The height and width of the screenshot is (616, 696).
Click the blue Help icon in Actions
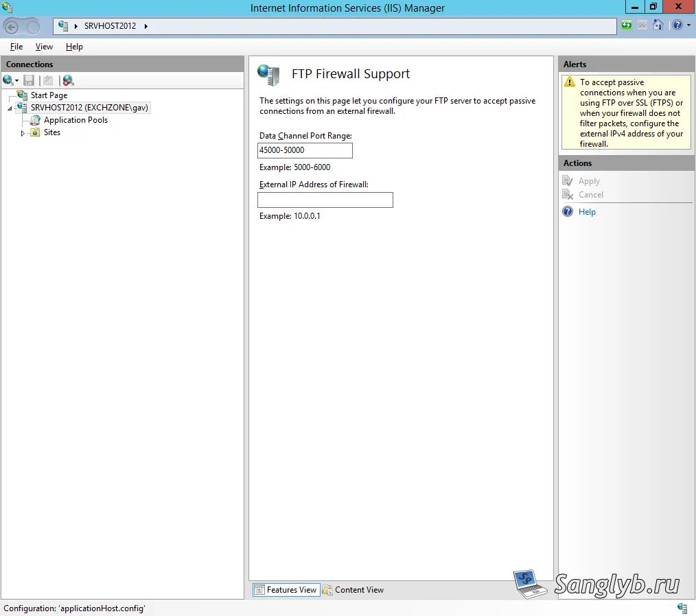point(568,211)
